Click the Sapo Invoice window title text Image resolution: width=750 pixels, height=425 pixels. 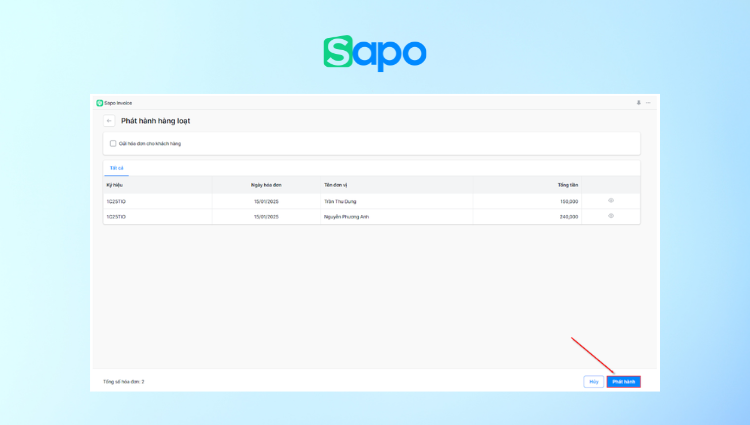click(x=118, y=103)
